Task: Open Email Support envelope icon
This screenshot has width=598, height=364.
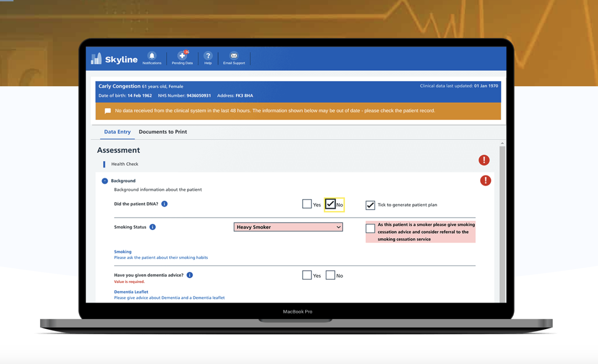Action: (234, 56)
